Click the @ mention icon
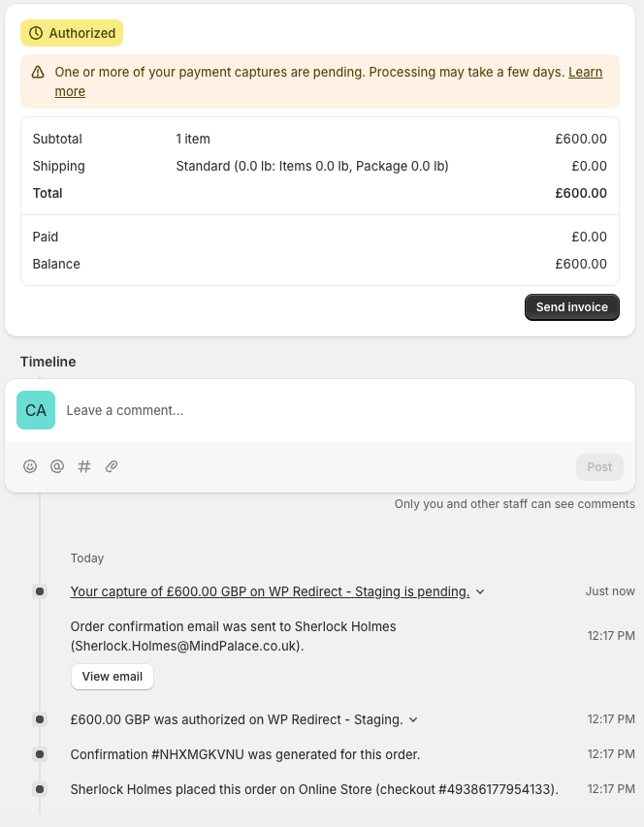644x827 pixels. (x=57, y=466)
